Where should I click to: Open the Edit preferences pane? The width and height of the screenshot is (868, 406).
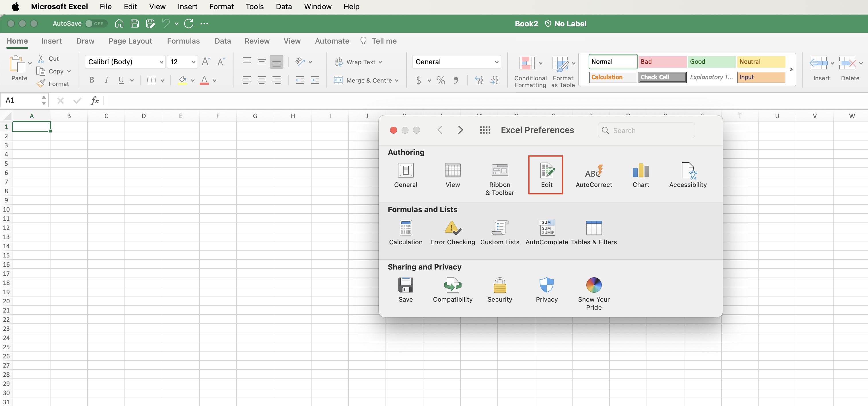click(546, 175)
